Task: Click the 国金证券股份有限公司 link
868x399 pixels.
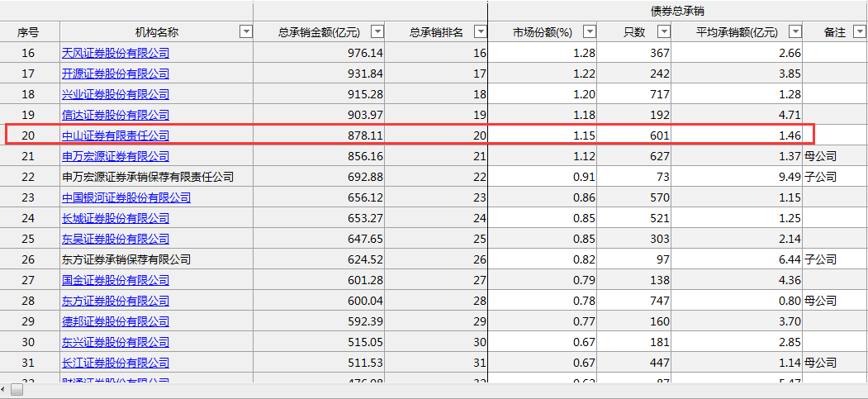Action: [x=116, y=280]
